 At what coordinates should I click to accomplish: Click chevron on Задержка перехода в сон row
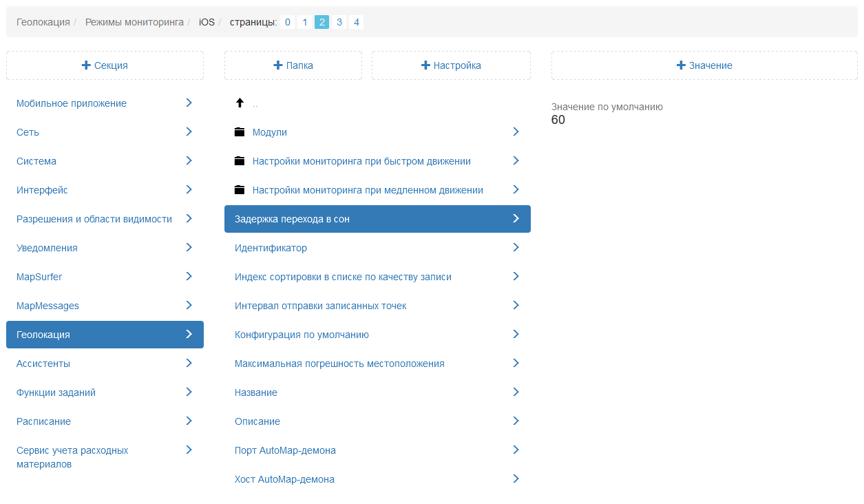[x=516, y=218]
